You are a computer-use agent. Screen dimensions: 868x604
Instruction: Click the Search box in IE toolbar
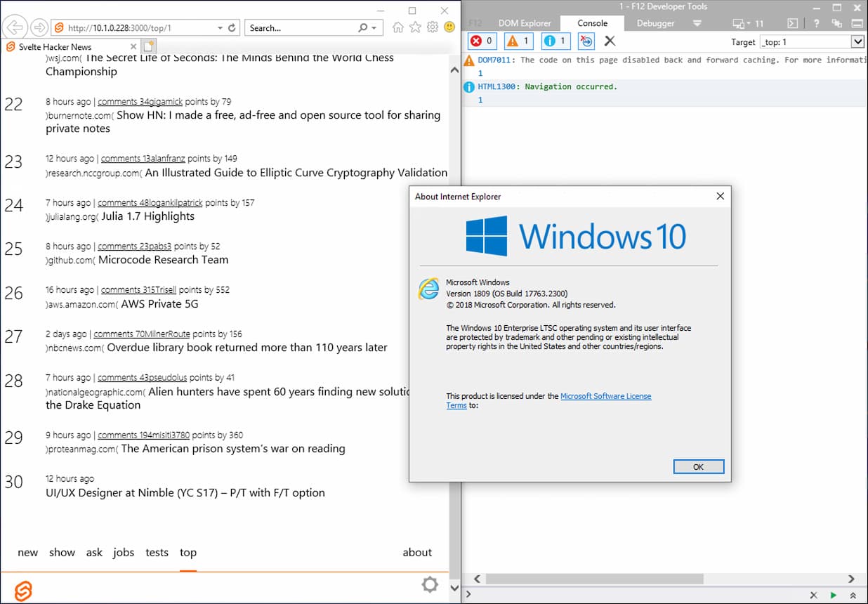coord(301,28)
